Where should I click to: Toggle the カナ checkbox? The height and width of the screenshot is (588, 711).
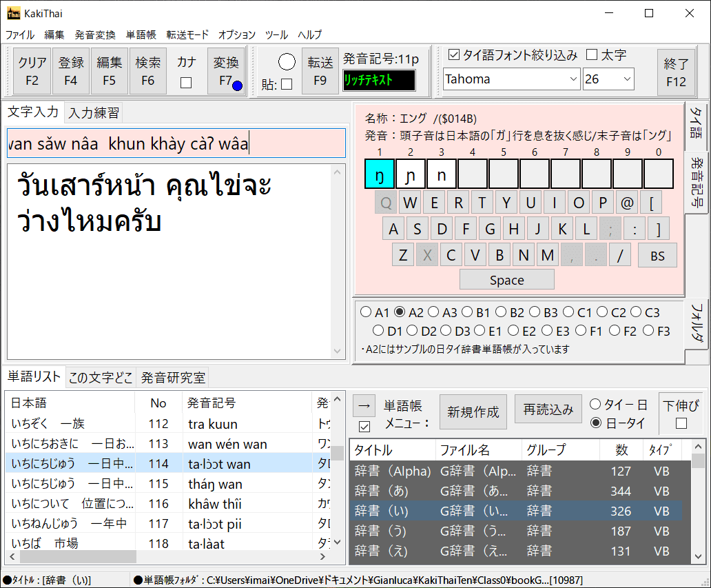pyautogui.click(x=186, y=83)
